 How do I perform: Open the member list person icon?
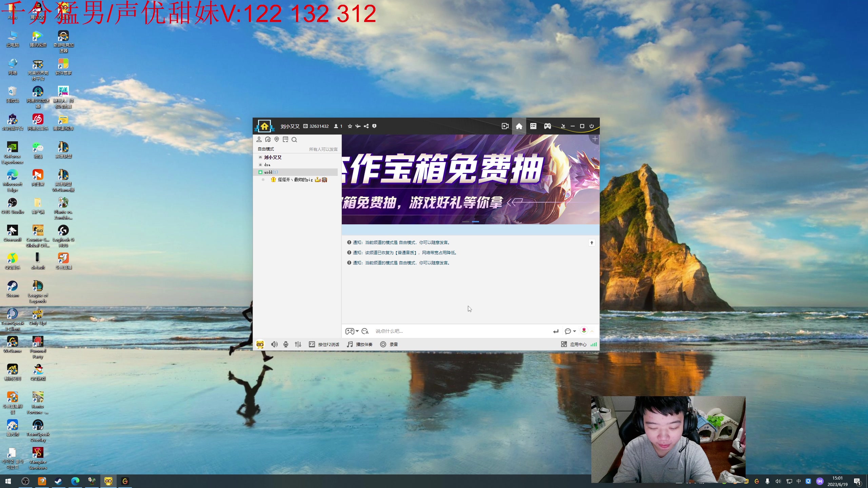tap(259, 140)
